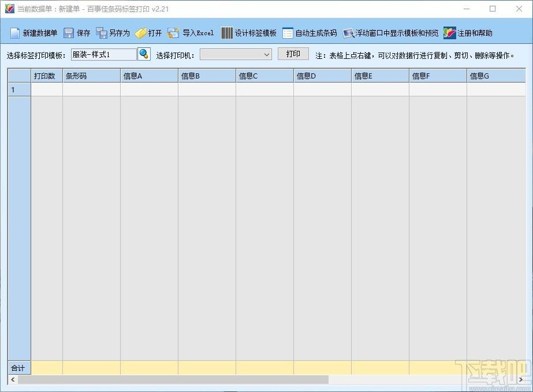Click the 打印数 cell in row 1
Viewport: 533px width, 392px height.
point(47,89)
